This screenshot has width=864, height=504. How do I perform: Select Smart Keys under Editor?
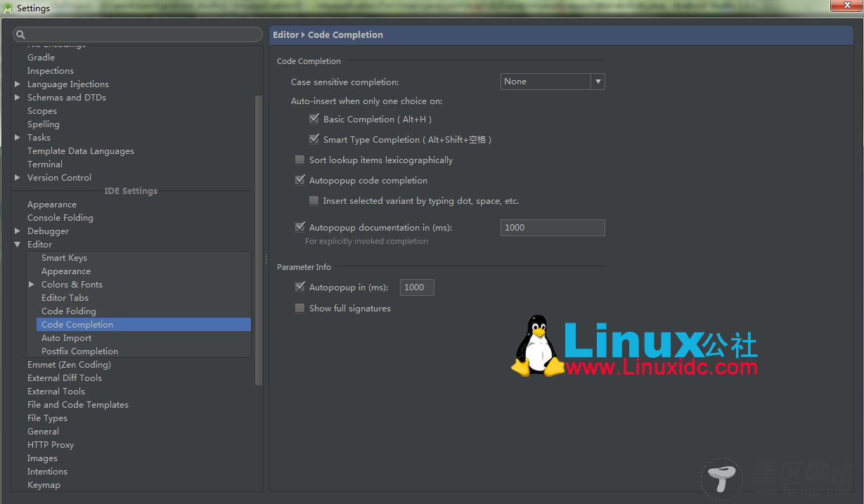(64, 258)
